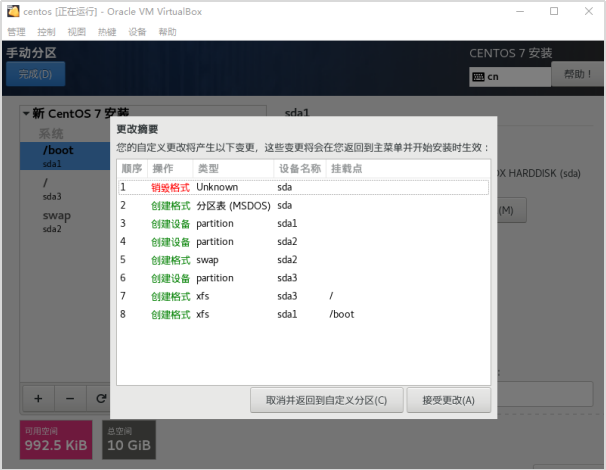The width and height of the screenshot is (606, 470).
Task: Click the 系统 group label
Action: coord(51,134)
